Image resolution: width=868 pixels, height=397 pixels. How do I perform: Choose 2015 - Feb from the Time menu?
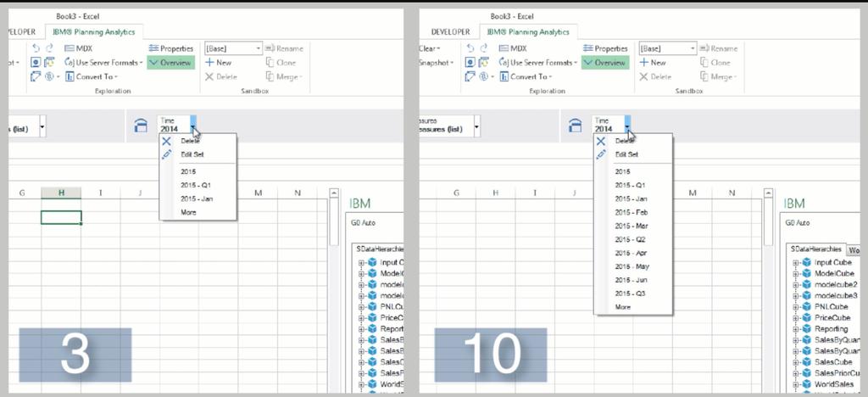(631, 212)
